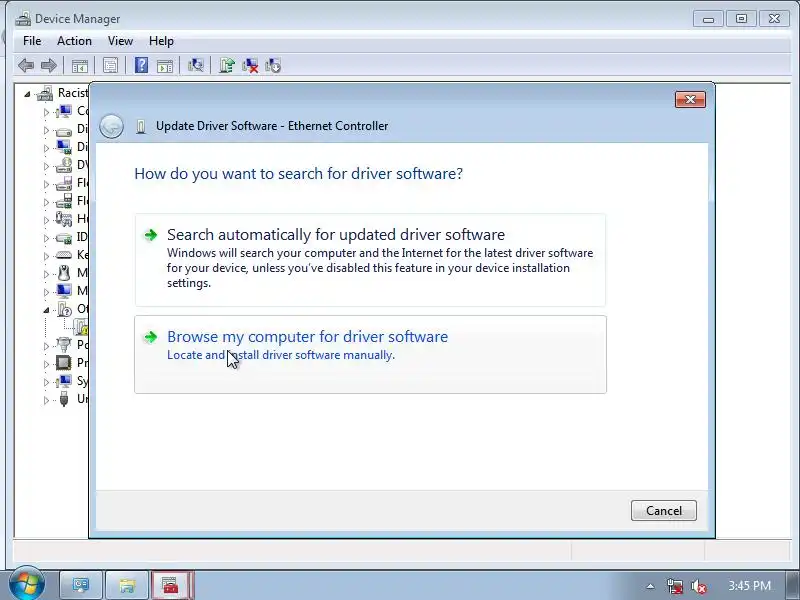Click the round Back button in driver wizard

point(111,127)
